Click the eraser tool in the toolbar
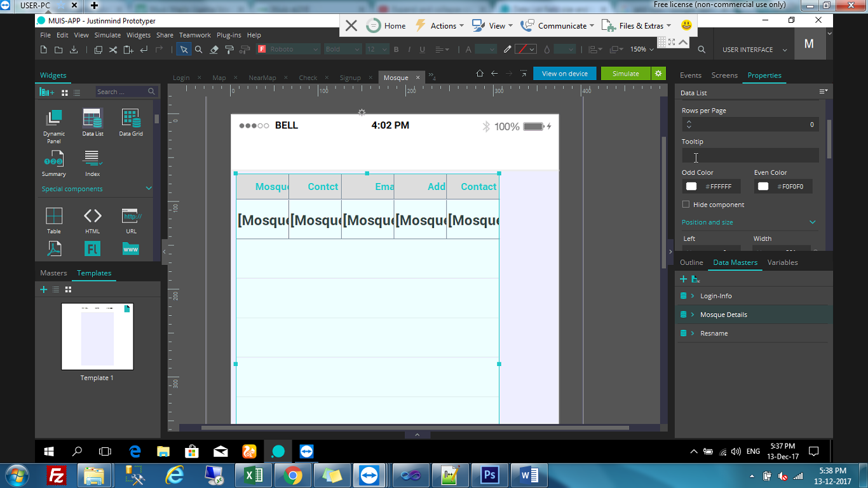 coord(214,50)
